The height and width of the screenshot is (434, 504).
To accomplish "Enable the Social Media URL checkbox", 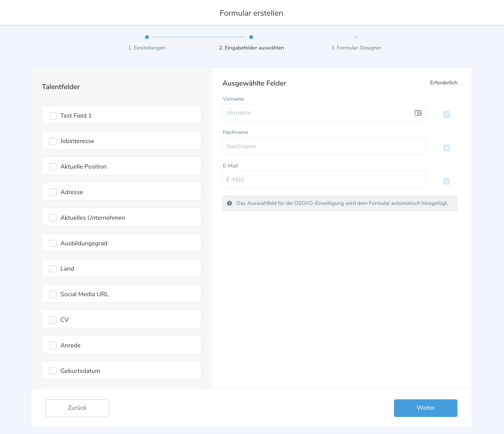I will tap(53, 294).
